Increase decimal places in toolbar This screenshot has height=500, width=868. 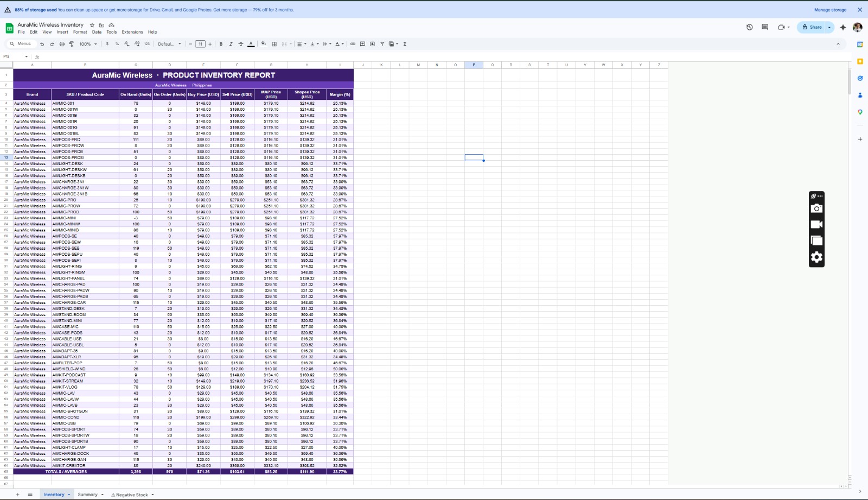click(x=137, y=44)
